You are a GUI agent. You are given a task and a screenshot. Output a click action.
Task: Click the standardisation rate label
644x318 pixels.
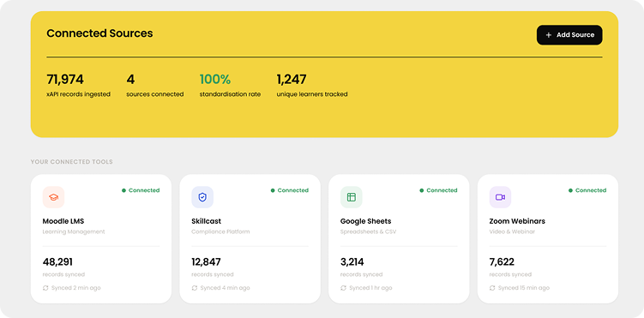230,94
